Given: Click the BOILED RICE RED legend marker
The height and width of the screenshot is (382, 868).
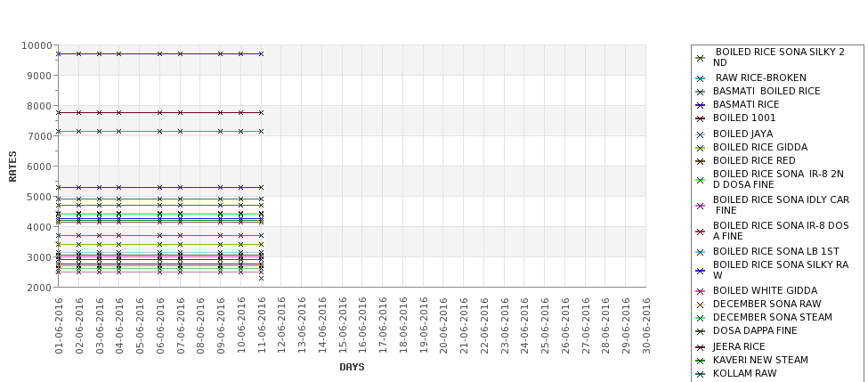Looking at the screenshot, I should click(701, 161).
